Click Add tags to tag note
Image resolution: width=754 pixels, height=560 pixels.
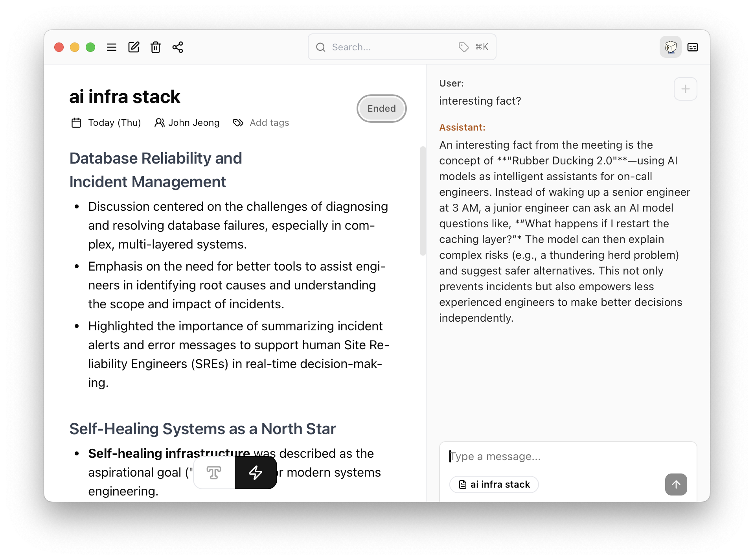coord(269,123)
